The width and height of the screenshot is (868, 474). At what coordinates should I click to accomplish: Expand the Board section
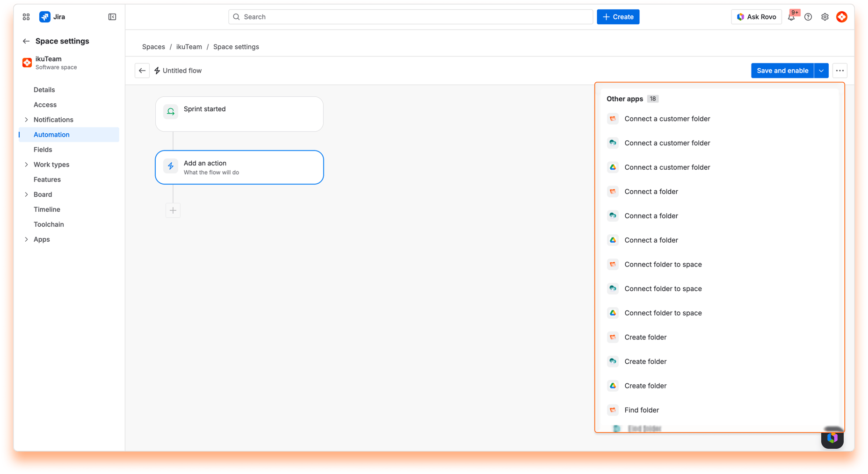click(26, 194)
